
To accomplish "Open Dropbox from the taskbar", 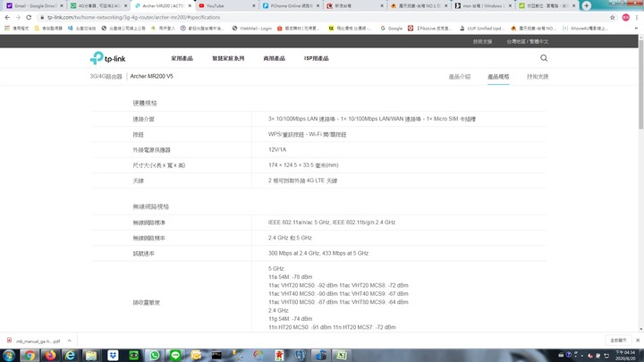I will [x=113, y=355].
